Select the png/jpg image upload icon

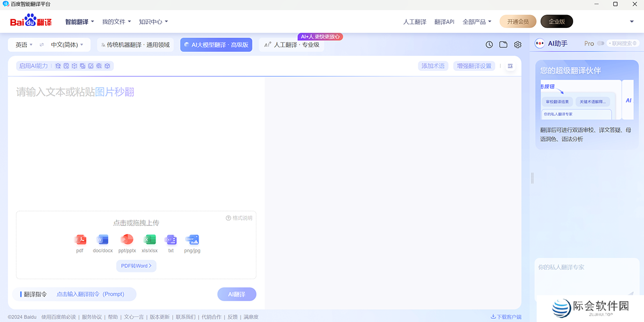point(192,240)
